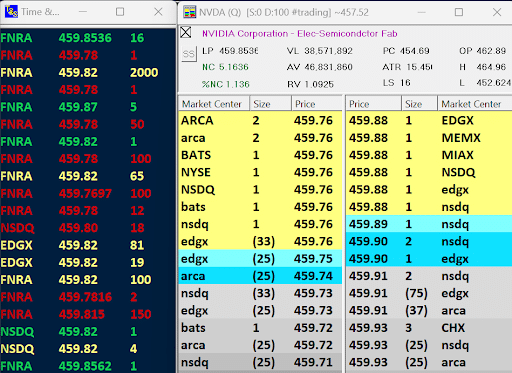Select the EDGX 459.88 ask row
Screen dimensions: 512x373
(429, 120)
